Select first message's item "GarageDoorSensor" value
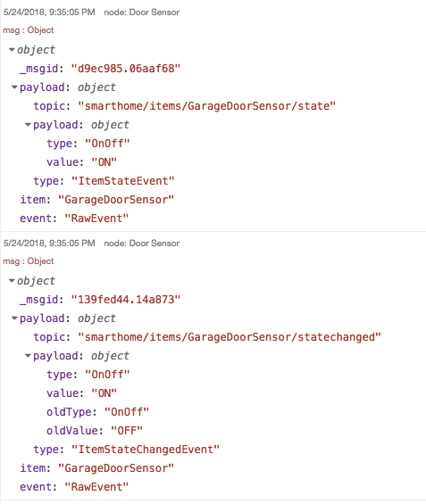Screen dimensions: 426x504 pyautogui.click(x=116, y=200)
